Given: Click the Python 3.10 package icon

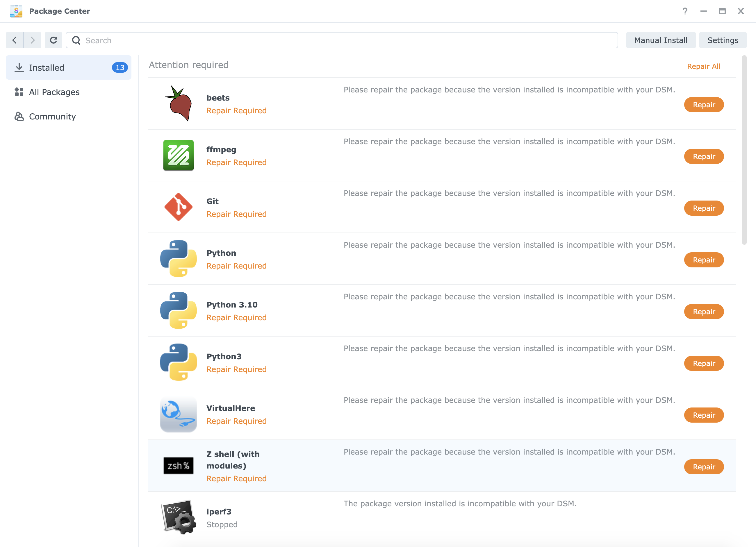Looking at the screenshot, I should (x=178, y=310).
